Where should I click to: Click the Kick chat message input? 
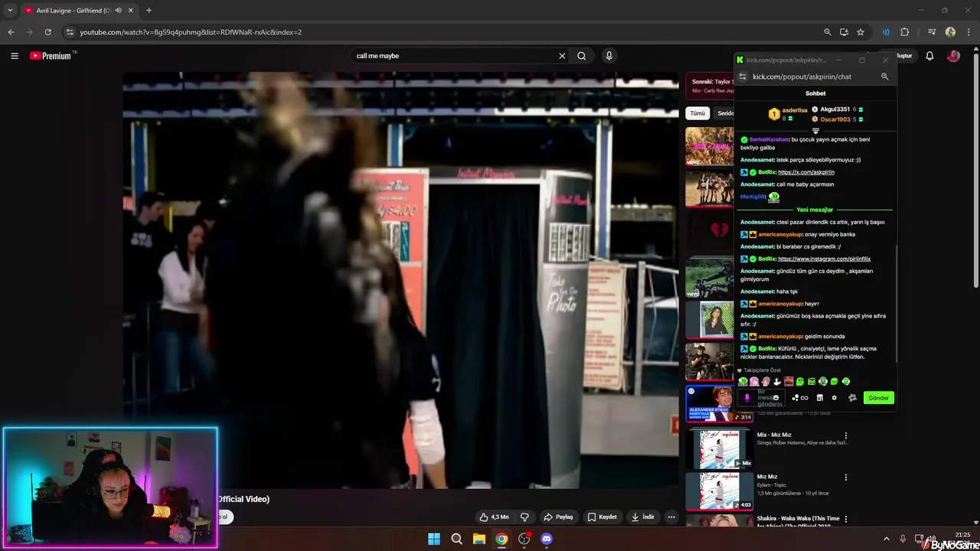pyautogui.click(x=762, y=398)
